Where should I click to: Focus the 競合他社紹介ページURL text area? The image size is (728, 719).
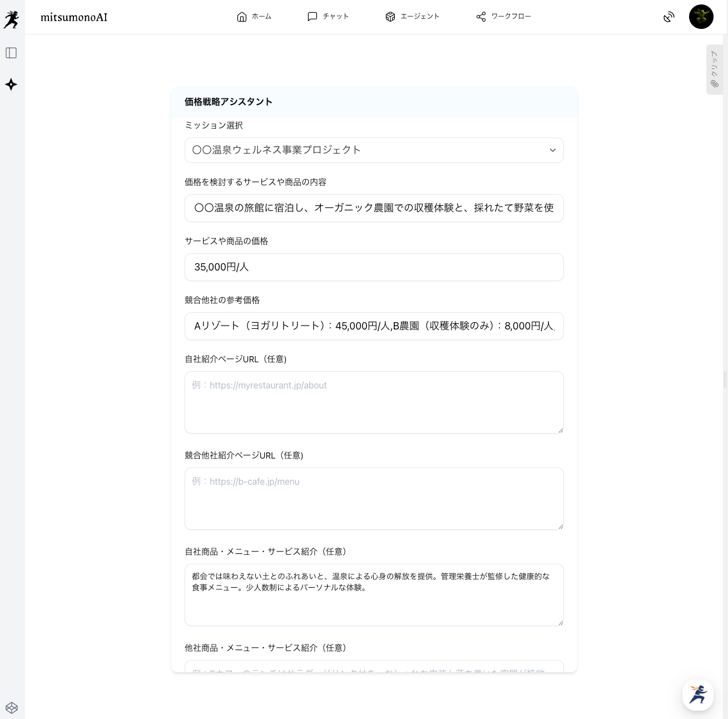pyautogui.click(x=374, y=498)
